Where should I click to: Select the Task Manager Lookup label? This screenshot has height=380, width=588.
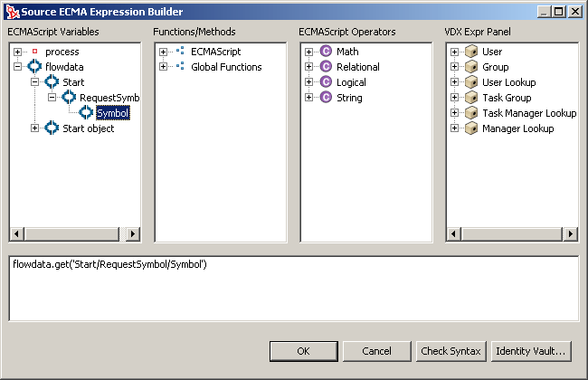529,113
